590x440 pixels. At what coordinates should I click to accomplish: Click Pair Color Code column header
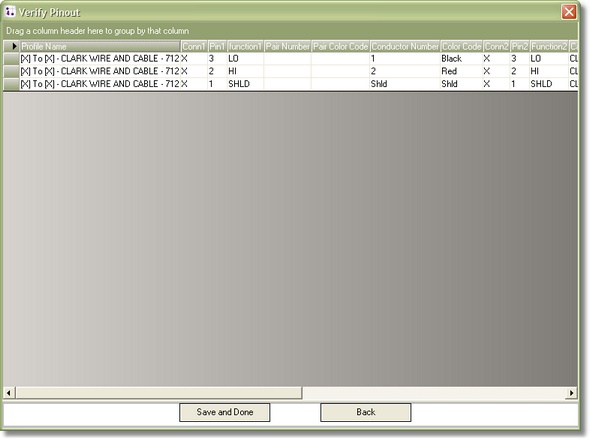341,46
